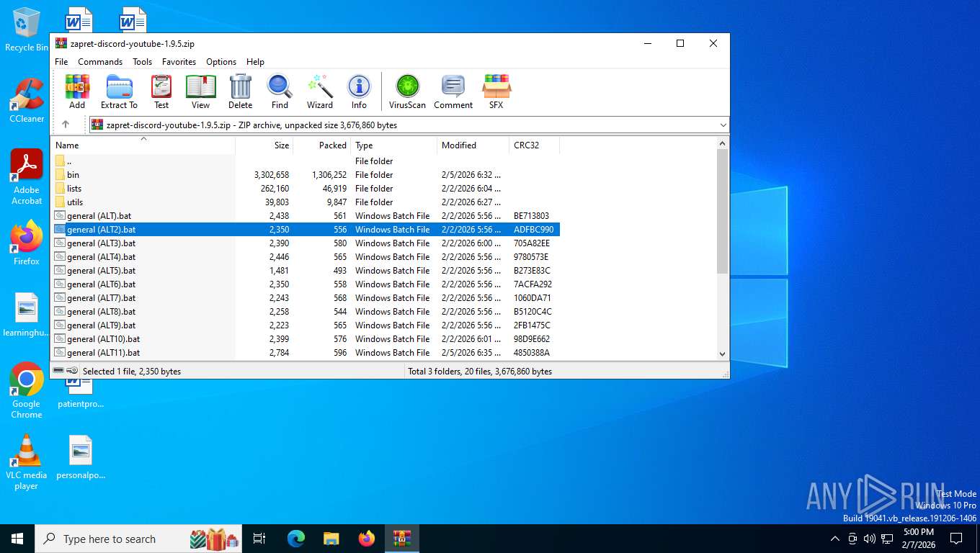Select general (ALT3).bat file
Screen dimensions: 980x553
point(305,243)
